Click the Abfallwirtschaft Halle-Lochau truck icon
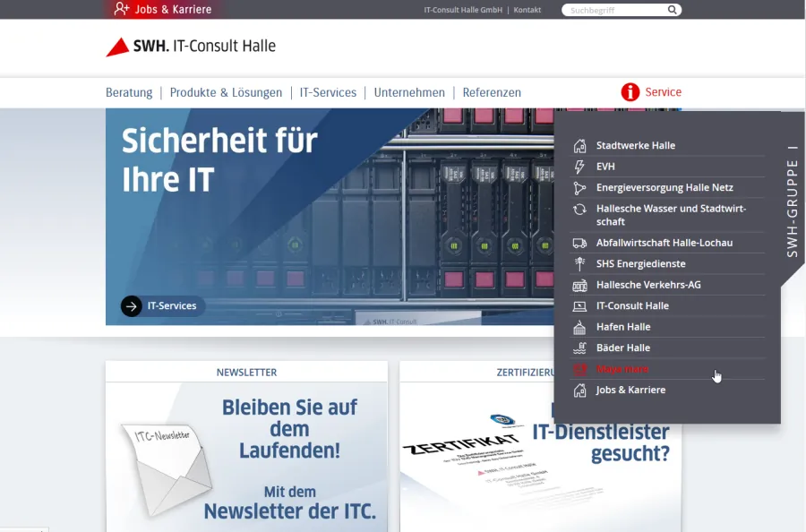 579,243
